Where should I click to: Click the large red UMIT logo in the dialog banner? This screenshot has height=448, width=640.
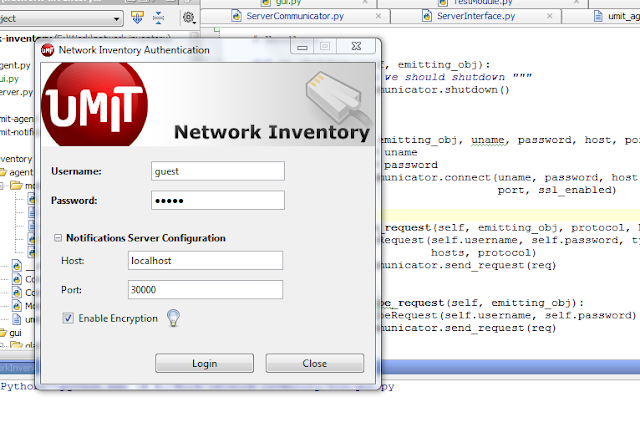tap(95, 104)
